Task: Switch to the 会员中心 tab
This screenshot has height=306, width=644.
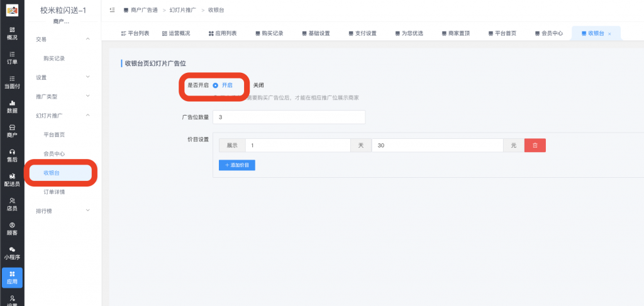Action: click(549, 34)
